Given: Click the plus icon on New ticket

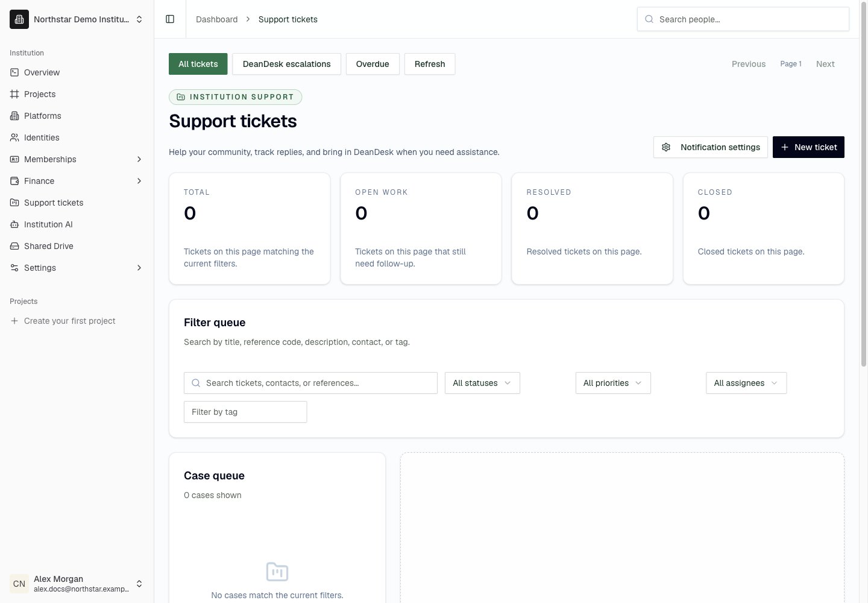Looking at the screenshot, I should 785,147.
